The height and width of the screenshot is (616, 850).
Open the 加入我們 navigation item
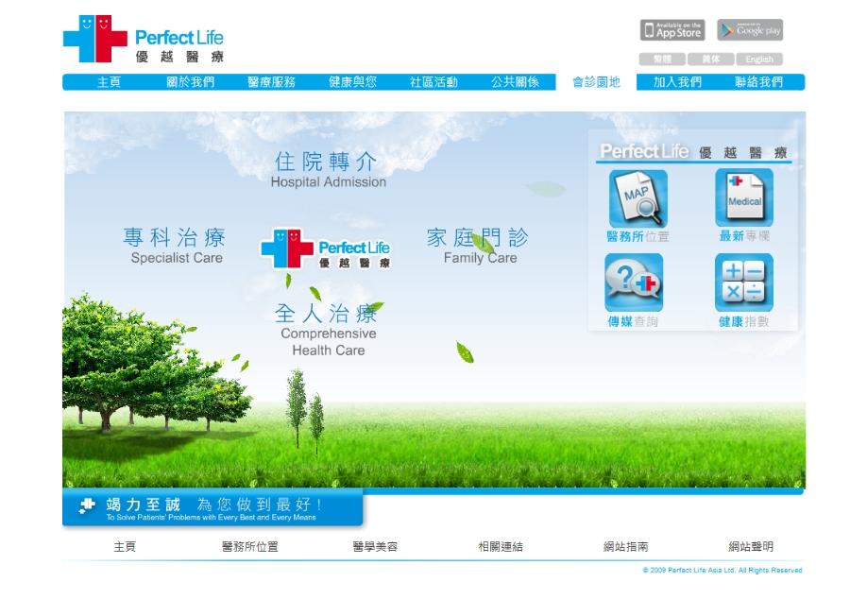[x=677, y=82]
